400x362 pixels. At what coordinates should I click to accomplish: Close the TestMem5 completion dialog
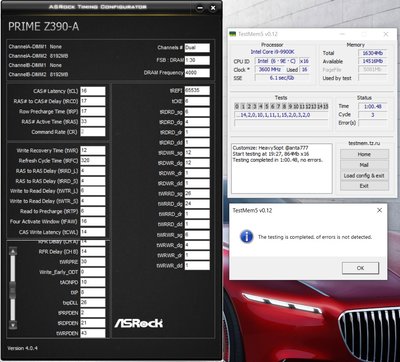[x=379, y=210]
